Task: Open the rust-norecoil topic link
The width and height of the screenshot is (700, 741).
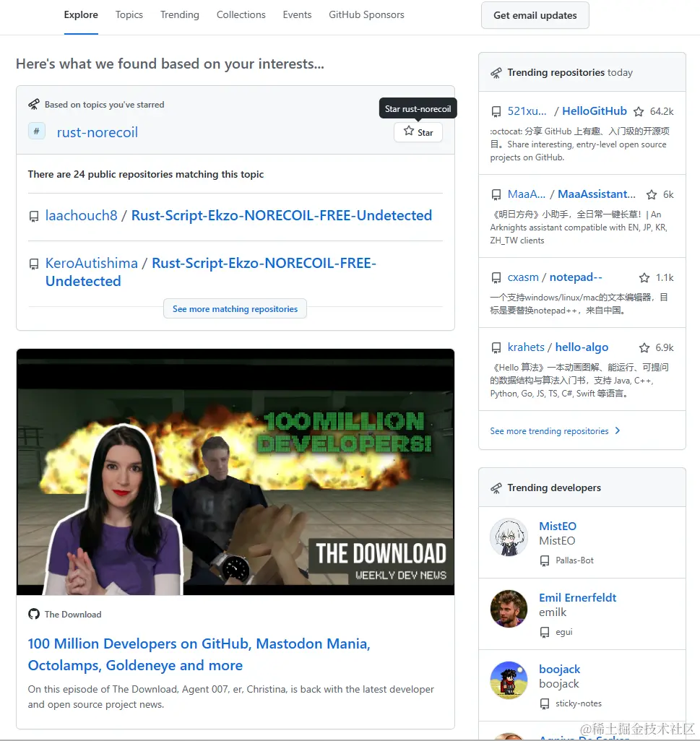Action: point(98,132)
